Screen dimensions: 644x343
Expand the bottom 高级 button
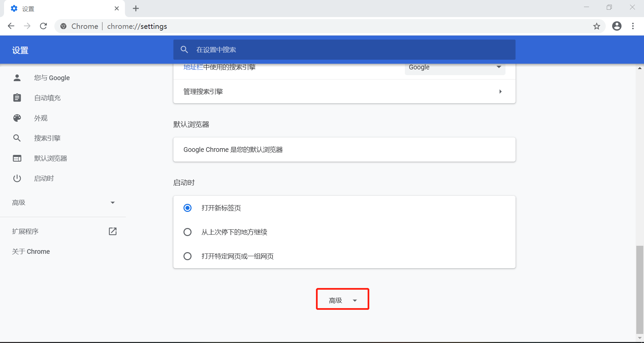pos(342,300)
